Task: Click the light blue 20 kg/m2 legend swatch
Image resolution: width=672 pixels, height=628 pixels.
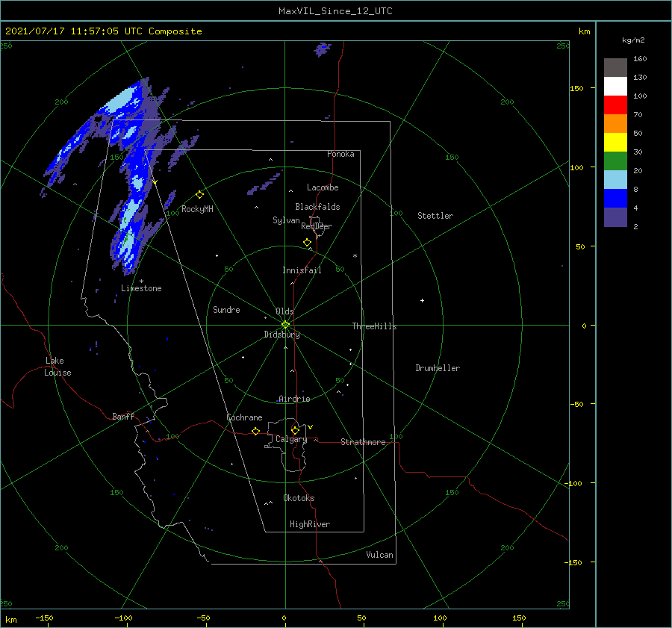Action: point(615,179)
